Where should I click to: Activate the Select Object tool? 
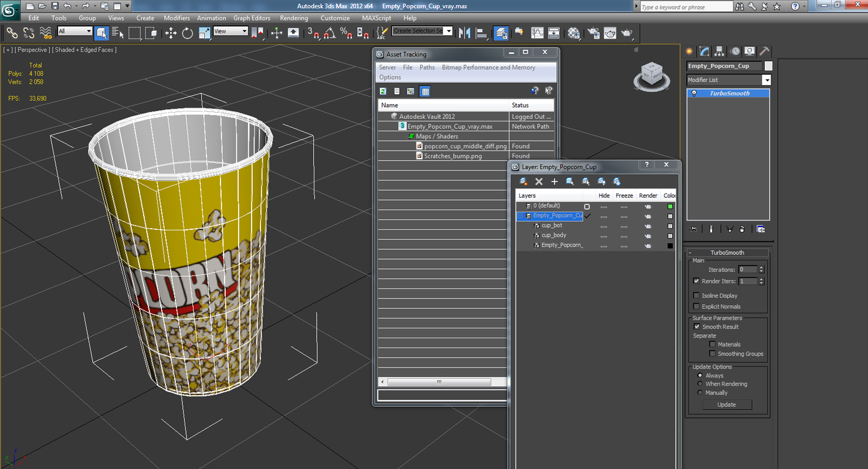[x=101, y=33]
